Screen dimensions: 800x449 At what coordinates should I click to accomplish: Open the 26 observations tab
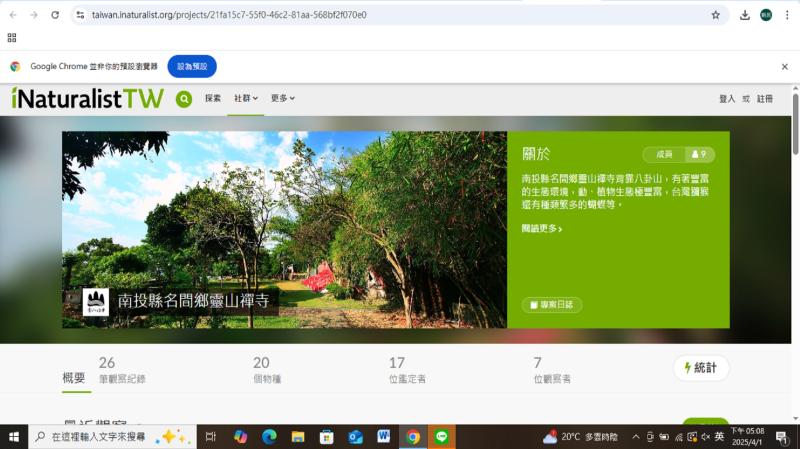click(122, 370)
